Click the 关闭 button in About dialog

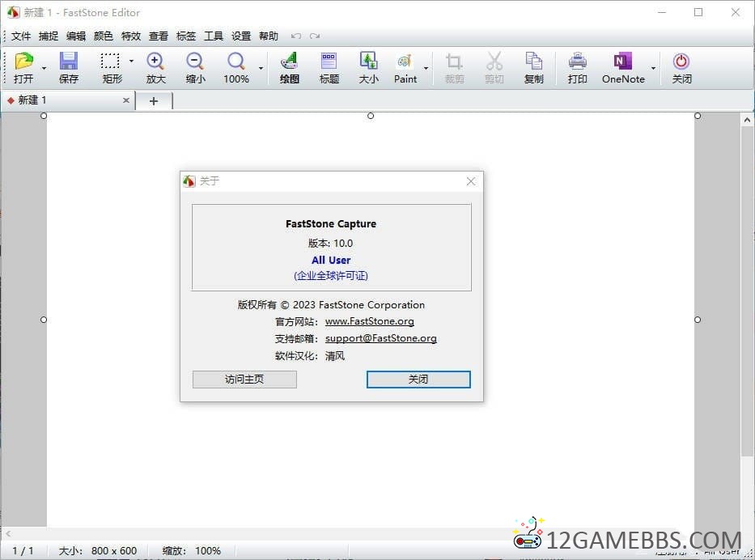click(x=418, y=380)
